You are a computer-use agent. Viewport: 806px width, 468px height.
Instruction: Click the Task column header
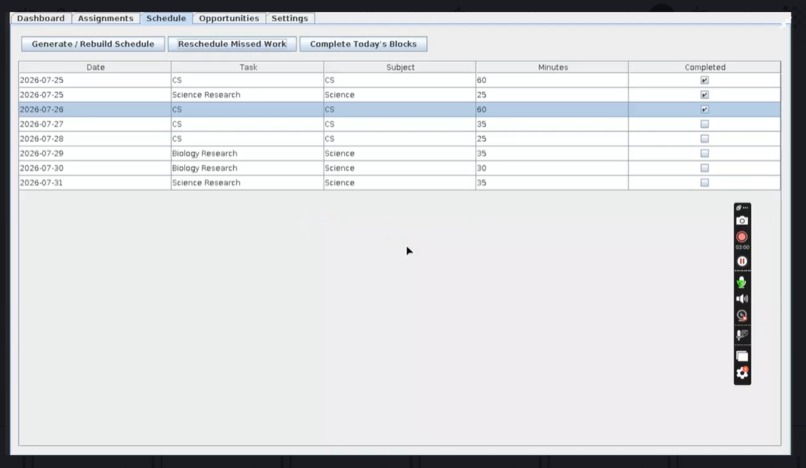248,67
